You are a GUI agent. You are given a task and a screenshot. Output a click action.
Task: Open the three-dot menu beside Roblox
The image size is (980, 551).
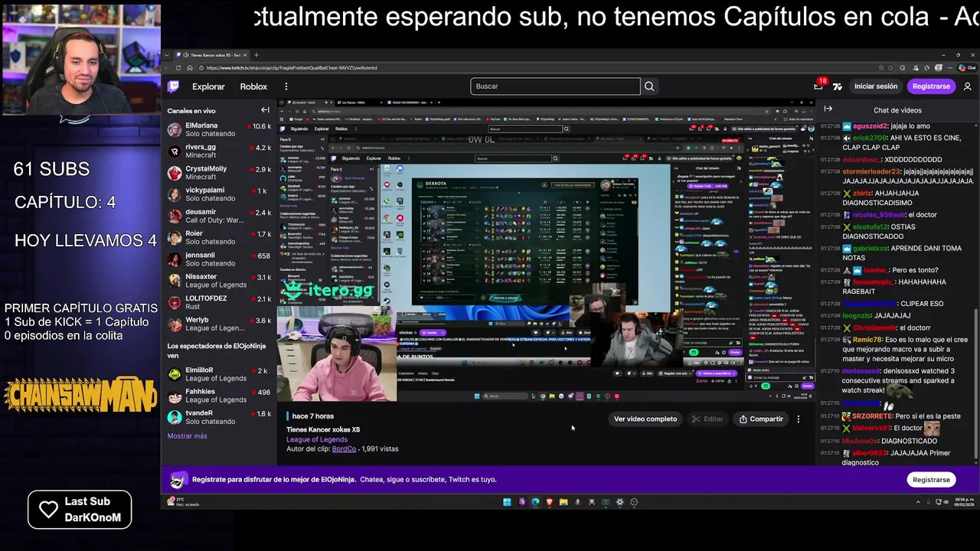click(x=286, y=86)
